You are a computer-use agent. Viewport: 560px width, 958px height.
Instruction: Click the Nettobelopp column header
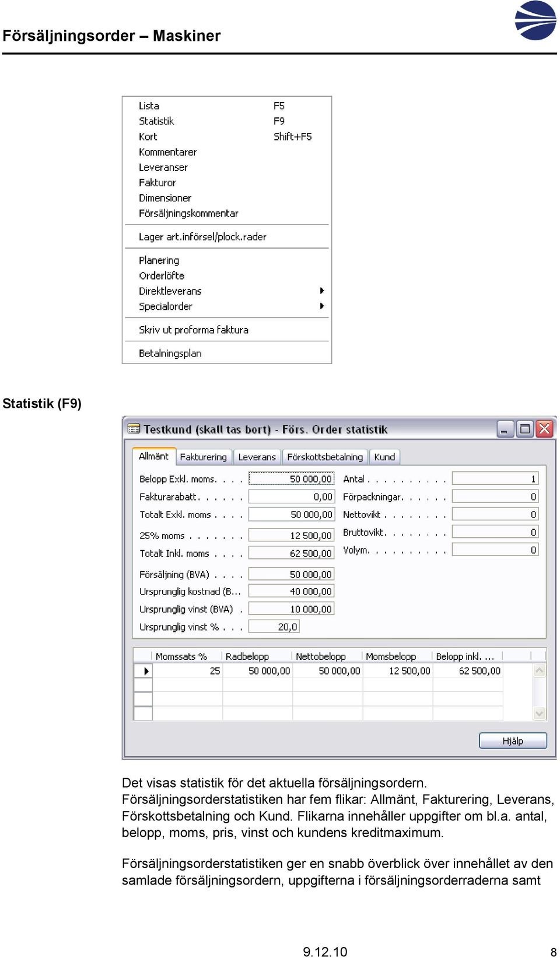click(327, 656)
